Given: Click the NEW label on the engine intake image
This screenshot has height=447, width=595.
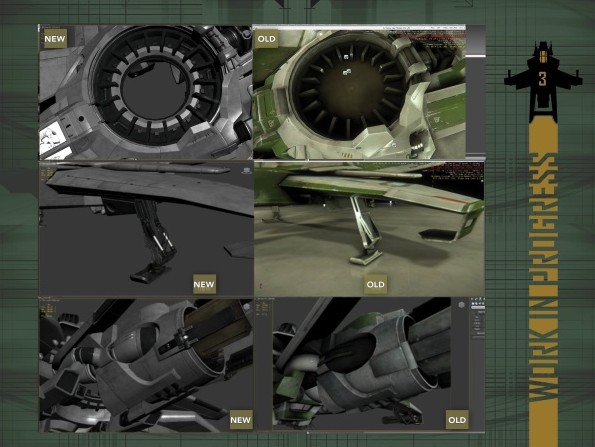Looking at the screenshot, I should point(55,39).
